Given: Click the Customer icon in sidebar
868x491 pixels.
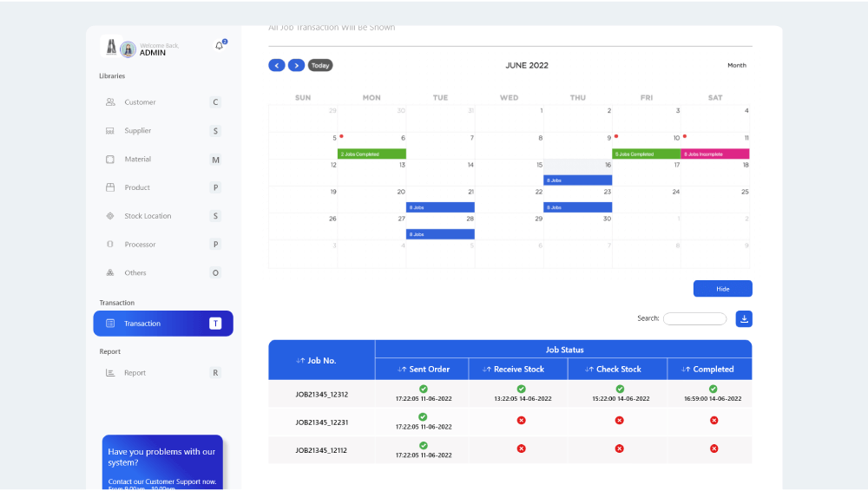Looking at the screenshot, I should coord(110,102).
